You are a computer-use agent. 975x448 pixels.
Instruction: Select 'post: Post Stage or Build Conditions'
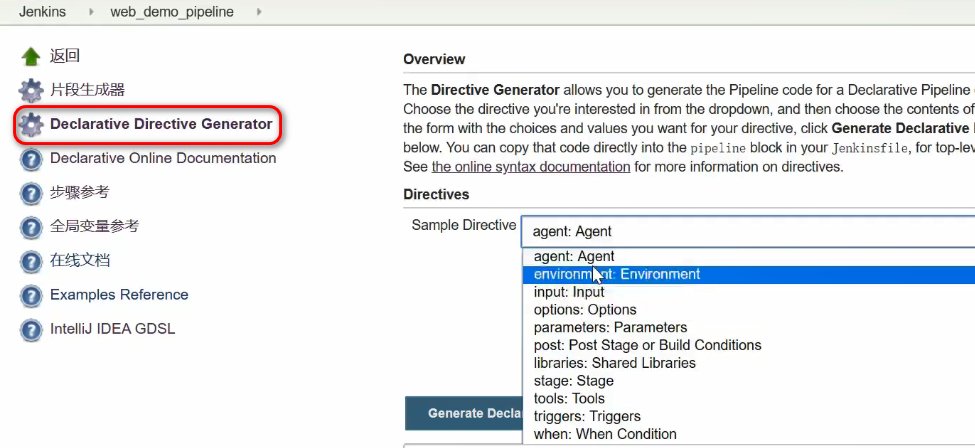click(x=748, y=345)
